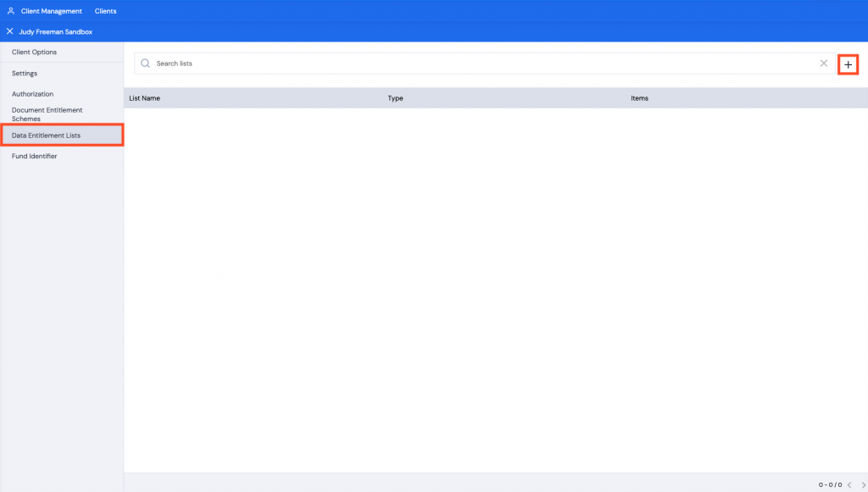Viewport: 868px width, 492px height.
Task: Focus the Search lists input field
Action: tap(484, 64)
